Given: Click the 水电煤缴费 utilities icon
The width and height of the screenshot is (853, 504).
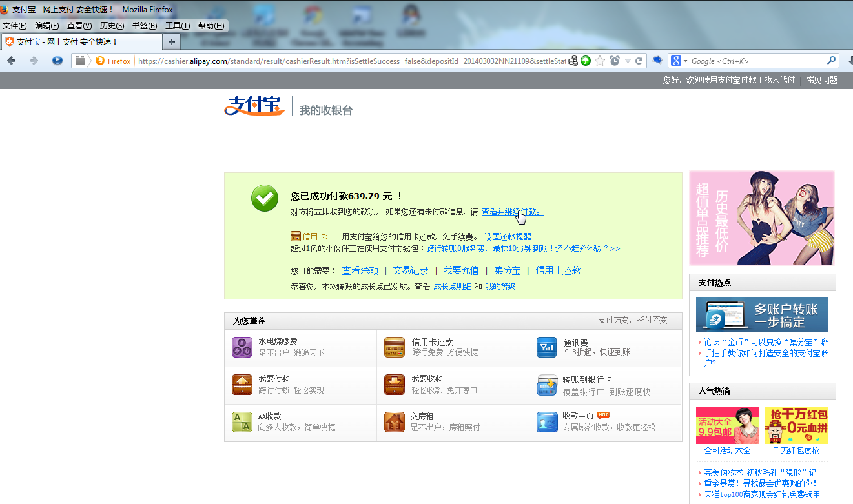Looking at the screenshot, I should click(242, 347).
